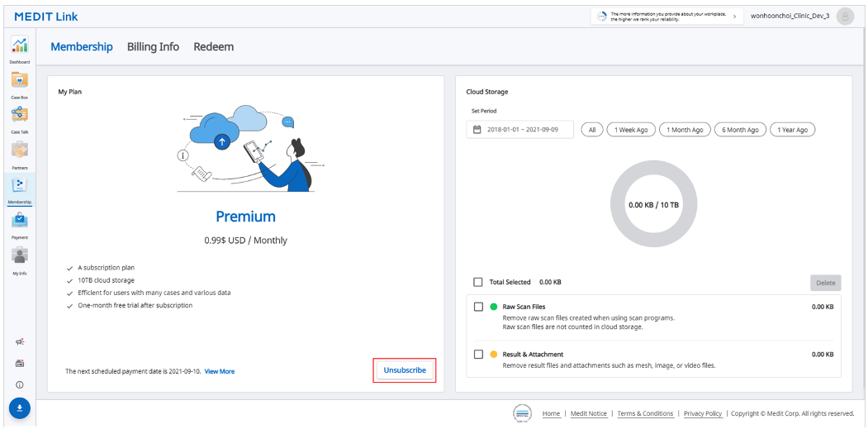
Task: Open the Medit Notice footer link
Action: pyautogui.click(x=589, y=413)
